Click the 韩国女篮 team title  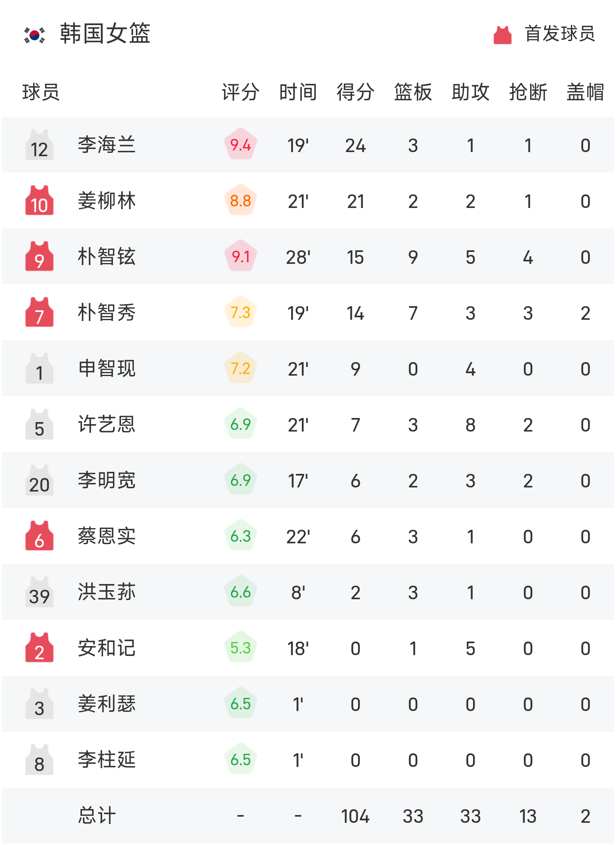(x=105, y=34)
